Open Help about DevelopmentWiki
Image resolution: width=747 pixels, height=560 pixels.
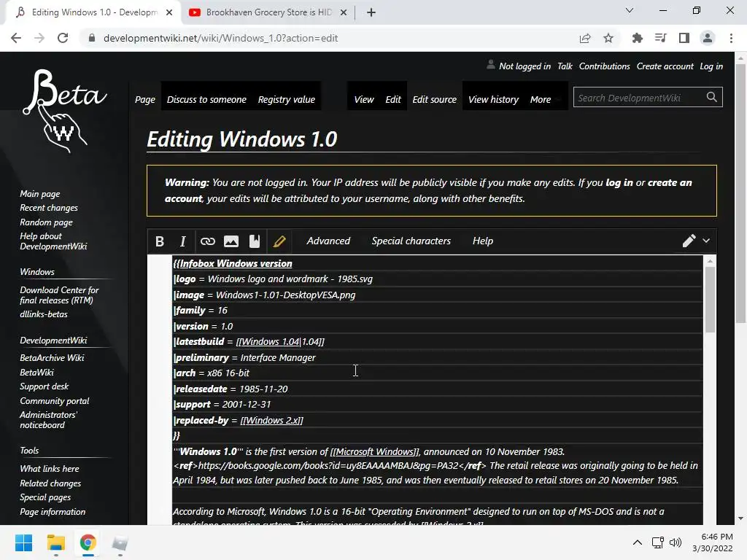click(x=53, y=241)
